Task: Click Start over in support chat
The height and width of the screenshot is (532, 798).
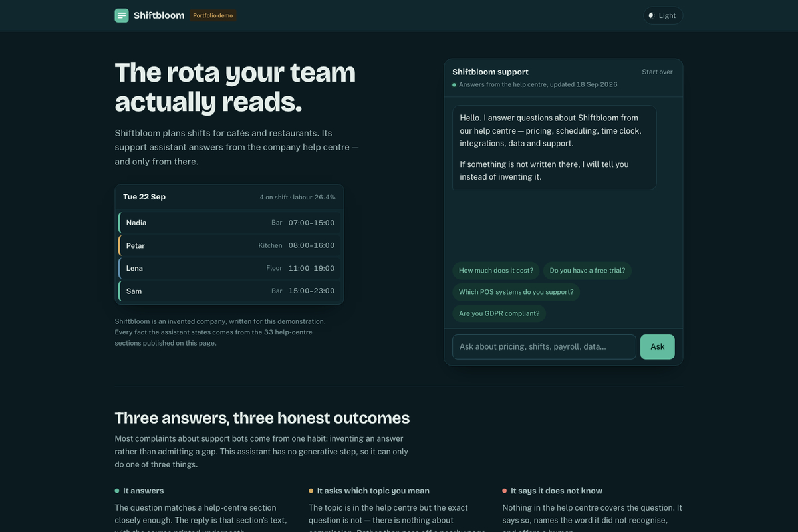Action: pyautogui.click(x=657, y=72)
